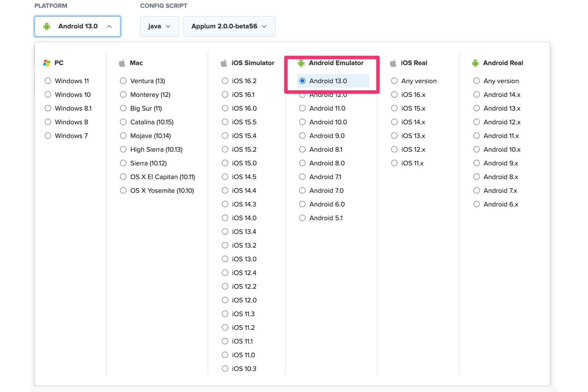
Task: Open the java language dropdown
Action: pos(159,26)
